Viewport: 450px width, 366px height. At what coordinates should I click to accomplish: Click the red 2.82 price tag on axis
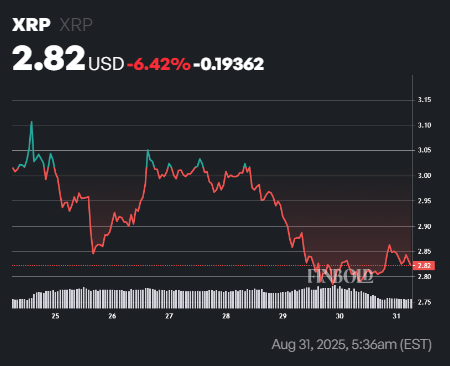click(424, 266)
